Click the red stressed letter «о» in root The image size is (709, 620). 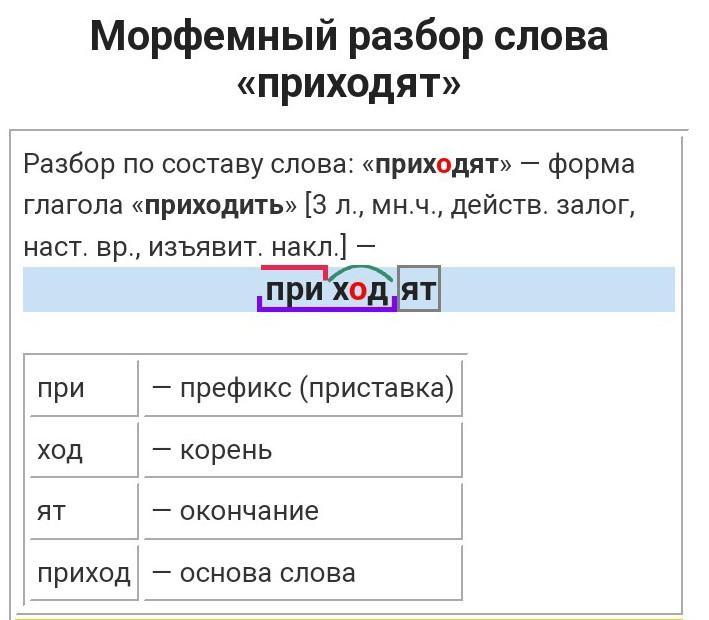[358, 290]
